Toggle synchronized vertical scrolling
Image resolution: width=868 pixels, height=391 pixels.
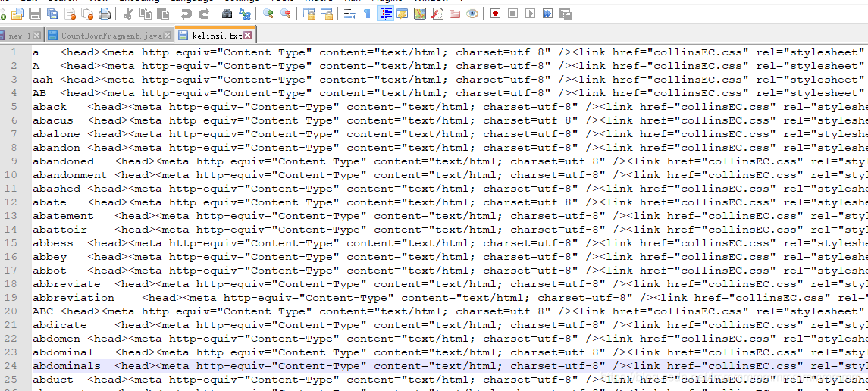point(309,14)
